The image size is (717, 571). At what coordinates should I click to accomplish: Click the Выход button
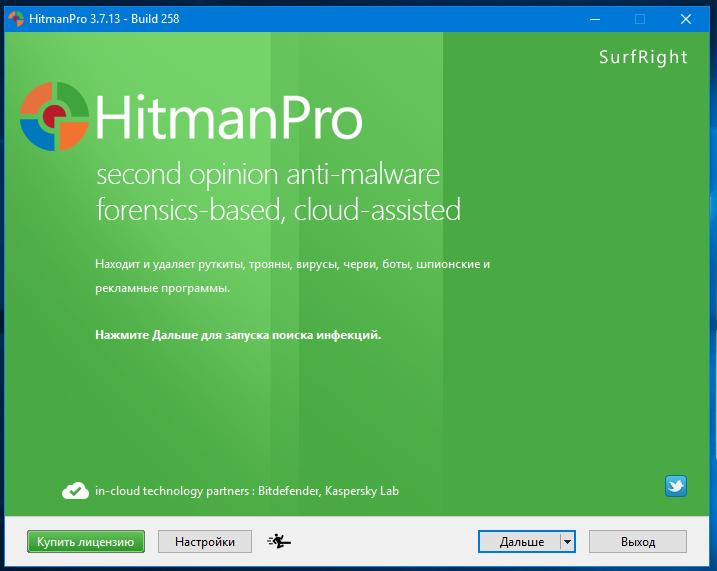637,542
